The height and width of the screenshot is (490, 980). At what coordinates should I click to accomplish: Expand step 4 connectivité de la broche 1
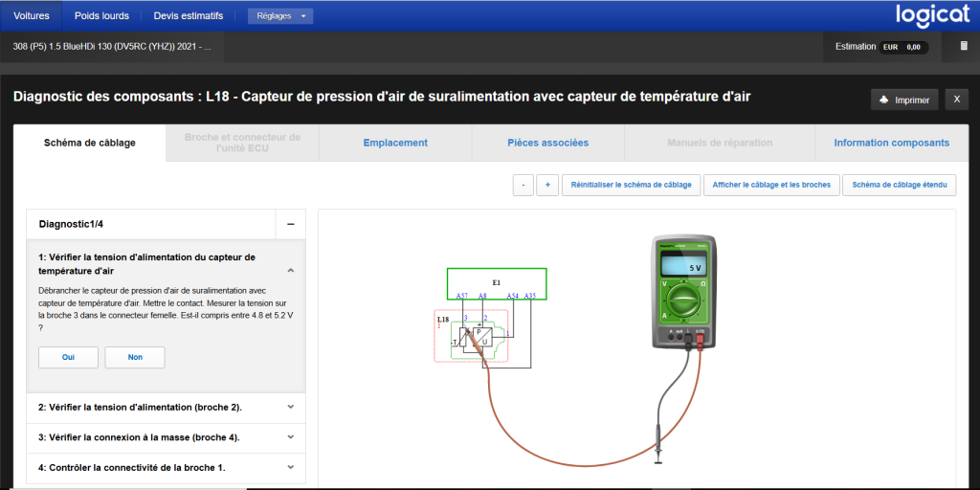click(x=166, y=468)
